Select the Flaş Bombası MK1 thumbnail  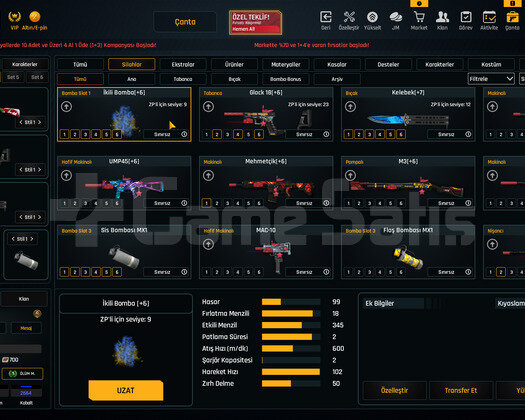408,257
